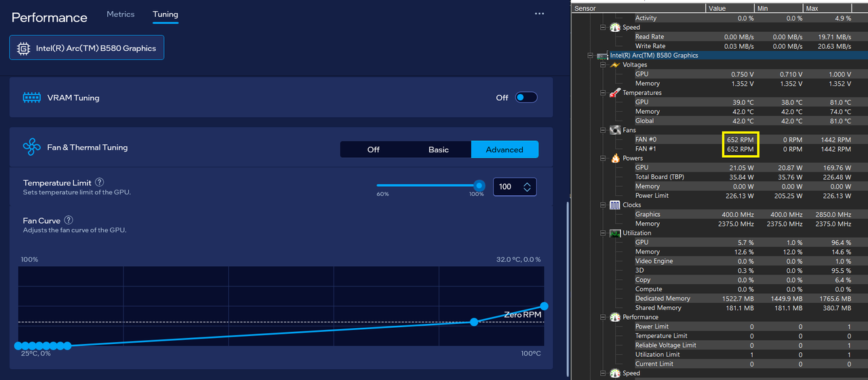The height and width of the screenshot is (380, 868).
Task: Set Fan & Thermal Tuning to Basic
Action: [x=439, y=149]
